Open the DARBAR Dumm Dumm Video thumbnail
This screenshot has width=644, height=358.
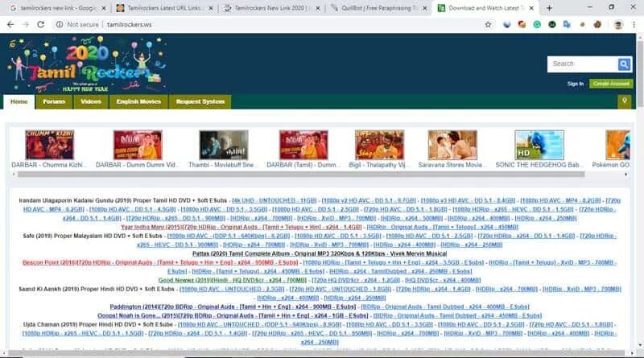click(138, 145)
